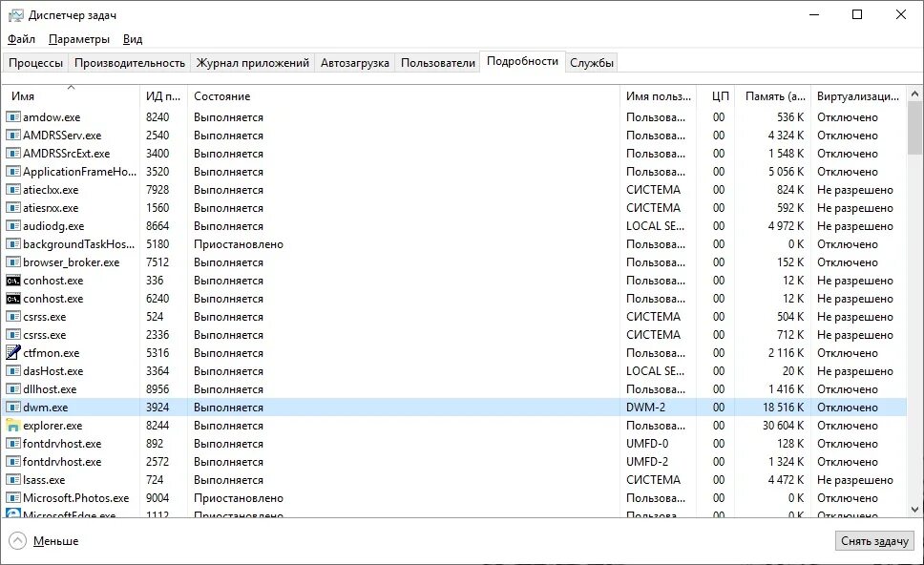Click the ctfmon.exe pen icon
Screen dimensions: 924x565
(13, 353)
